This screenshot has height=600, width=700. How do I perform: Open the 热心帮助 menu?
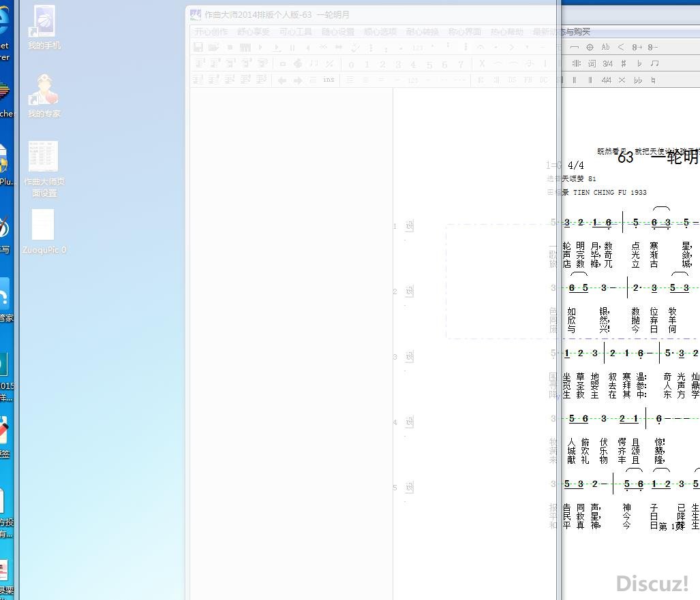(x=507, y=32)
